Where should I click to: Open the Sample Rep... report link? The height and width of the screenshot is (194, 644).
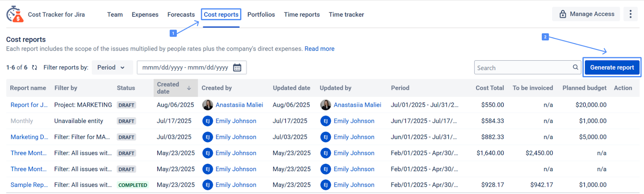[29, 185]
